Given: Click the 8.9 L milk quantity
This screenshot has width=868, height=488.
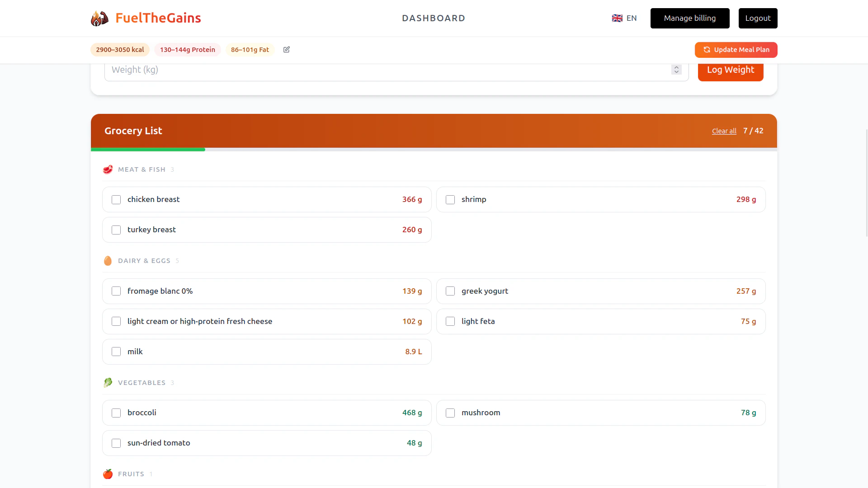Looking at the screenshot, I should [413, 352].
